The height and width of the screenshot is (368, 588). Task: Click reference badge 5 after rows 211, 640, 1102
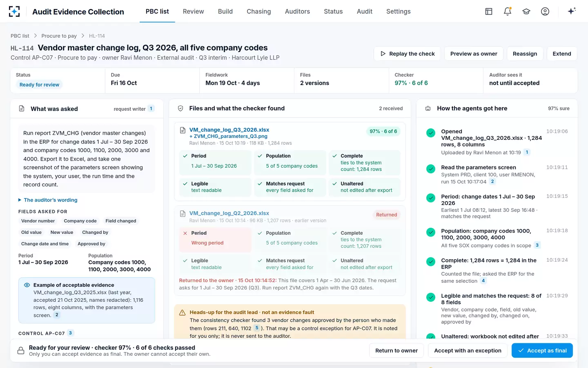(256, 328)
